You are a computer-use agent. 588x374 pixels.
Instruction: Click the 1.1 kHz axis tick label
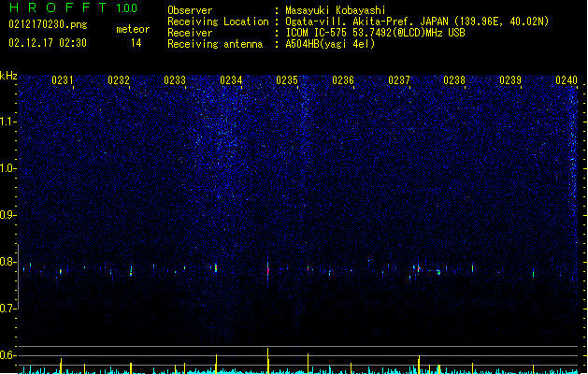pyautogui.click(x=7, y=122)
